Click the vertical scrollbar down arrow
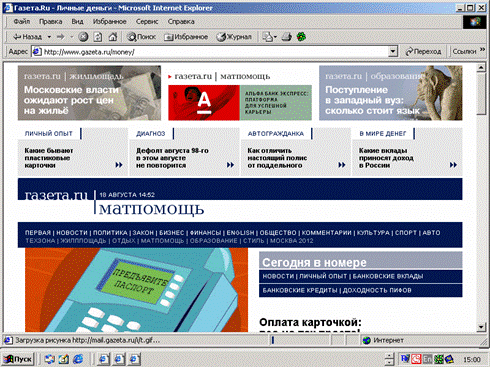The width and height of the screenshot is (490, 367). coord(481,327)
